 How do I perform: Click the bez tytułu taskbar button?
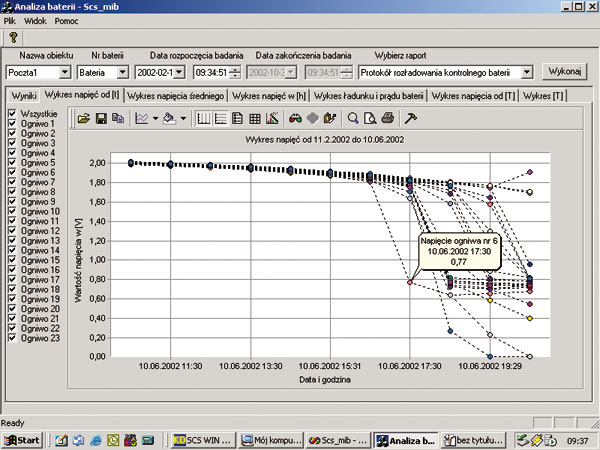pyautogui.click(x=473, y=440)
